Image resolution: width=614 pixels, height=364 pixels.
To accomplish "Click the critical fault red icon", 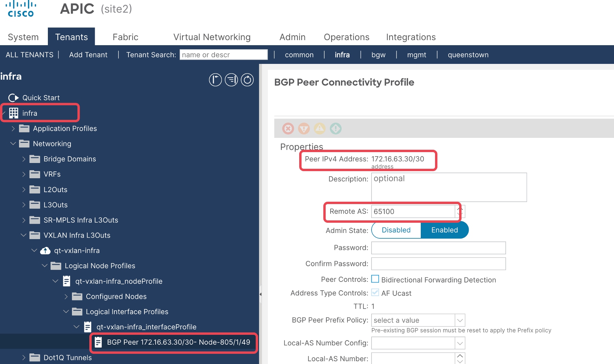I will point(288,128).
